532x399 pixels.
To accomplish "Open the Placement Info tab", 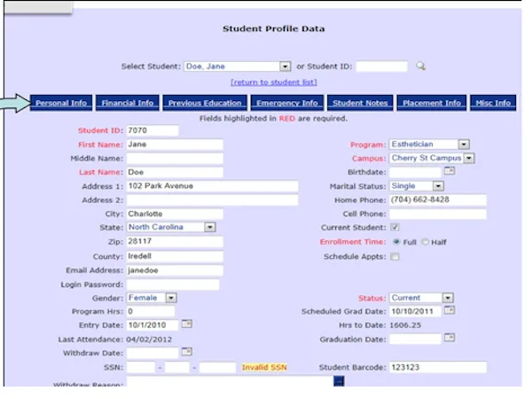I will point(432,103).
